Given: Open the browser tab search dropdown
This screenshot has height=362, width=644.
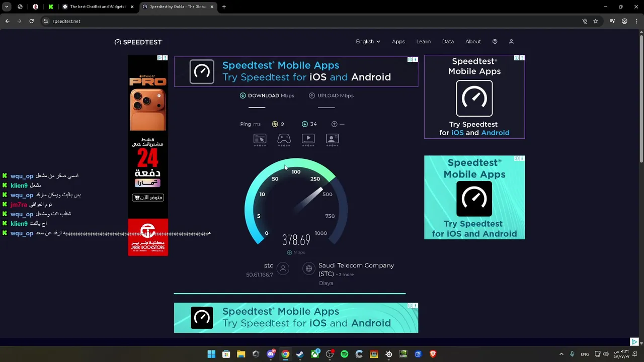Looking at the screenshot, I should click(x=7, y=7).
